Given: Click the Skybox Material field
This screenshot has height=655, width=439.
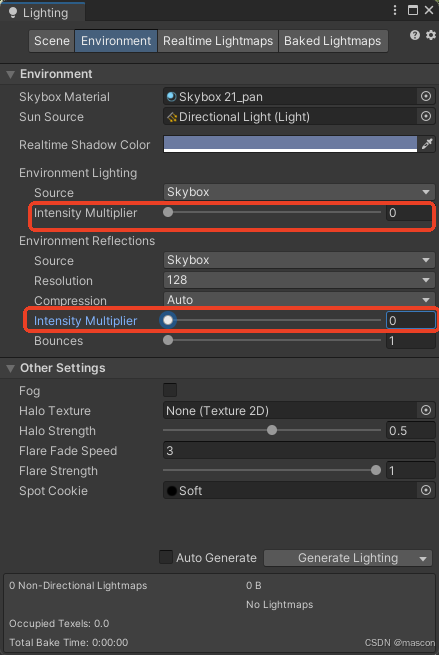Looking at the screenshot, I should pyautogui.click(x=290, y=96).
